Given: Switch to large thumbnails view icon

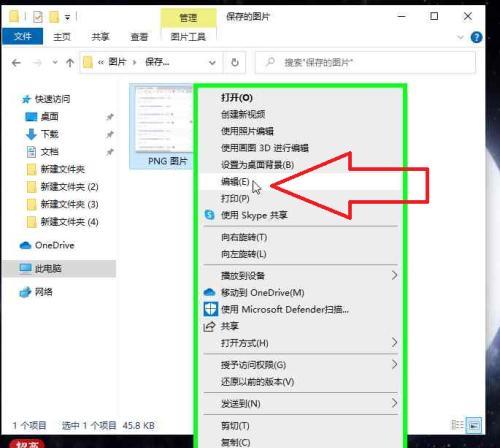Looking at the screenshot, I should tap(474, 425).
